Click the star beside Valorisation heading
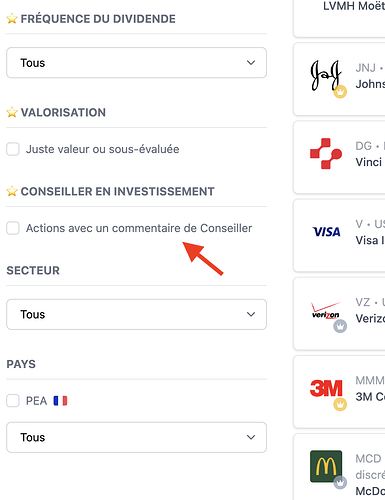Screen dimensions: 385x500 pyautogui.click(x=12, y=112)
